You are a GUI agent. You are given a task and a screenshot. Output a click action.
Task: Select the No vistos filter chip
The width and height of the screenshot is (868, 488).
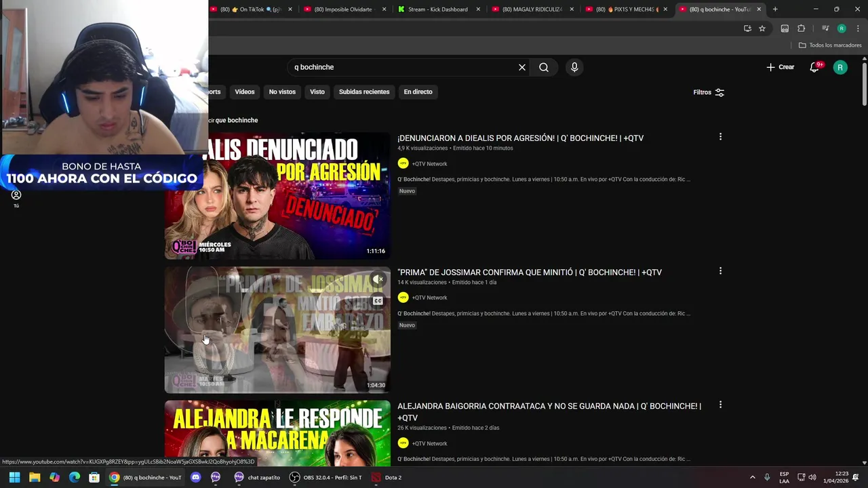point(282,91)
